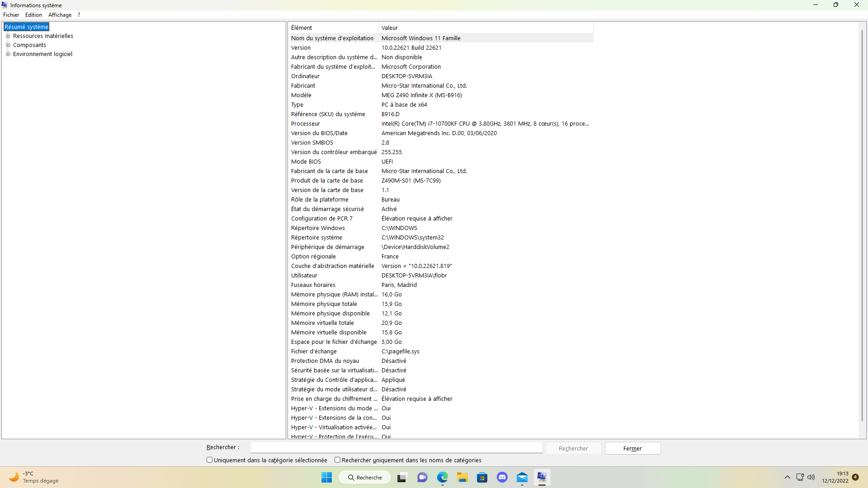Screen dimensions: 868x488
Task: Open the Mail app icon
Action: pyautogui.click(x=522, y=477)
